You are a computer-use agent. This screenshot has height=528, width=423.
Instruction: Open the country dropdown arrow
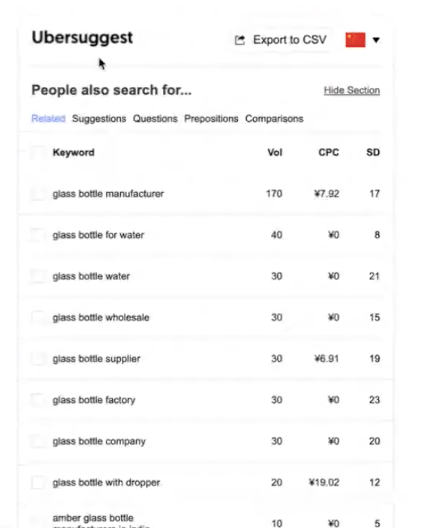(376, 40)
